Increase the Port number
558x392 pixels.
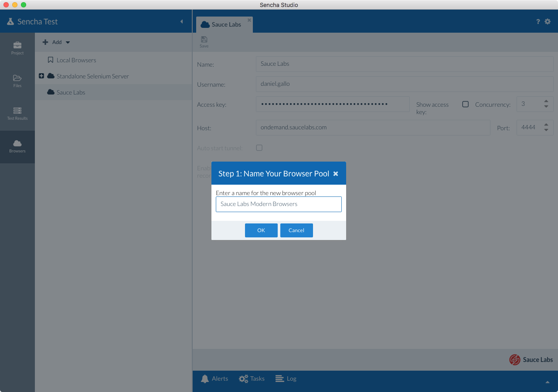(x=546, y=125)
